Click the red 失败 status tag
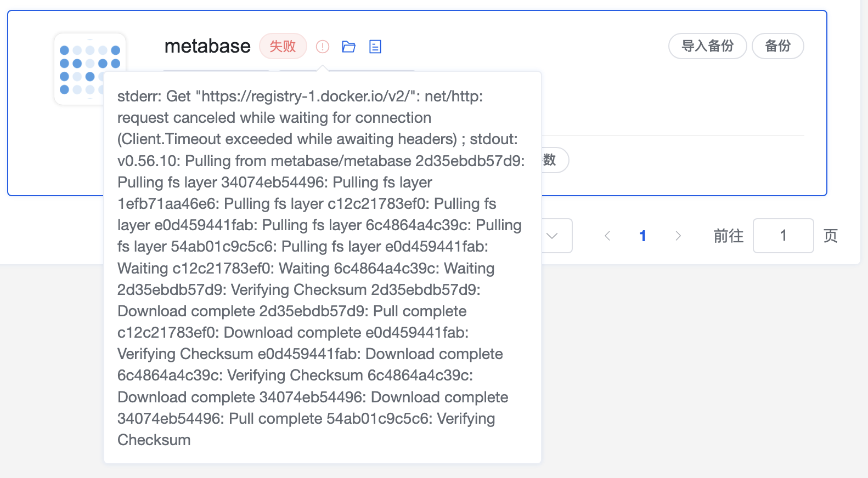The image size is (868, 478). point(283,46)
